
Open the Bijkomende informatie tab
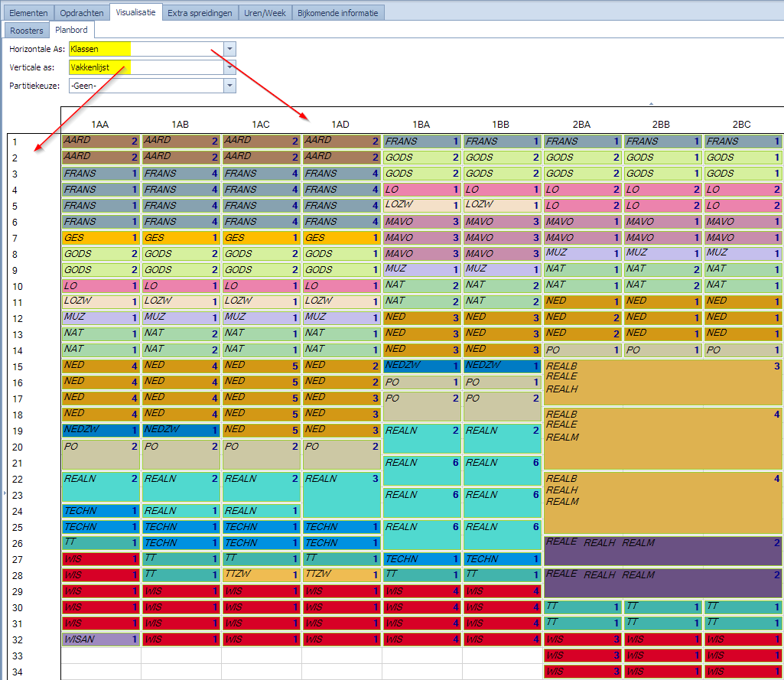click(x=337, y=13)
